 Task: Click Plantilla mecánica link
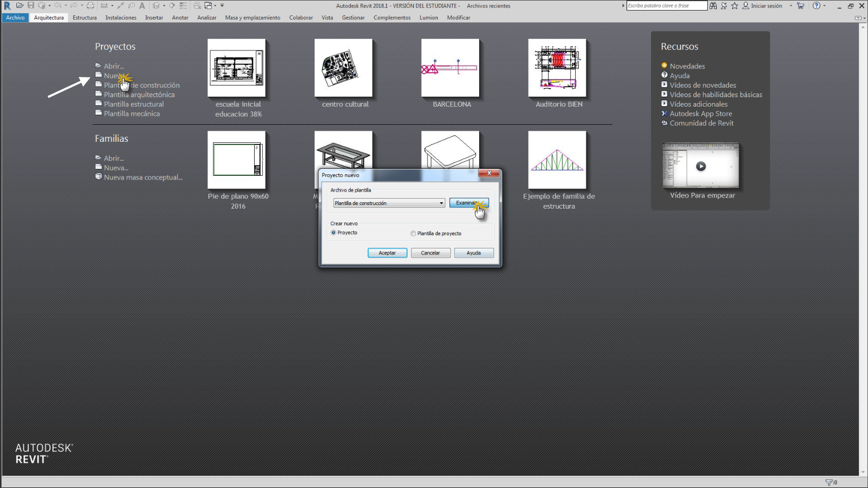[x=132, y=114]
